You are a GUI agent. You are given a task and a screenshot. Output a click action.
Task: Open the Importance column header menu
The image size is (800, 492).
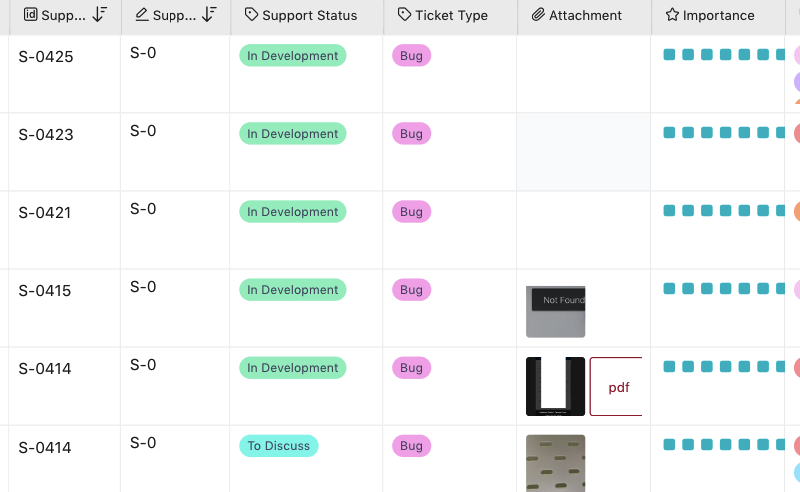click(x=718, y=15)
